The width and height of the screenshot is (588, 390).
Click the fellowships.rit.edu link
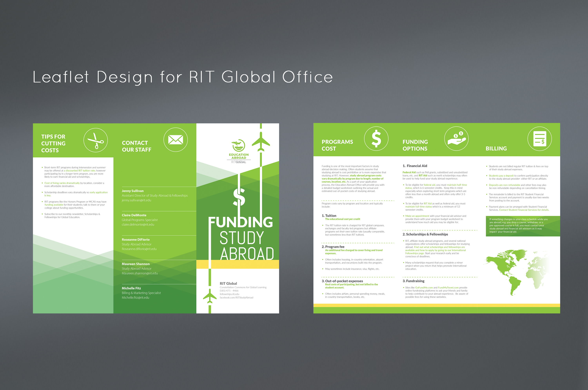click(x=229, y=294)
